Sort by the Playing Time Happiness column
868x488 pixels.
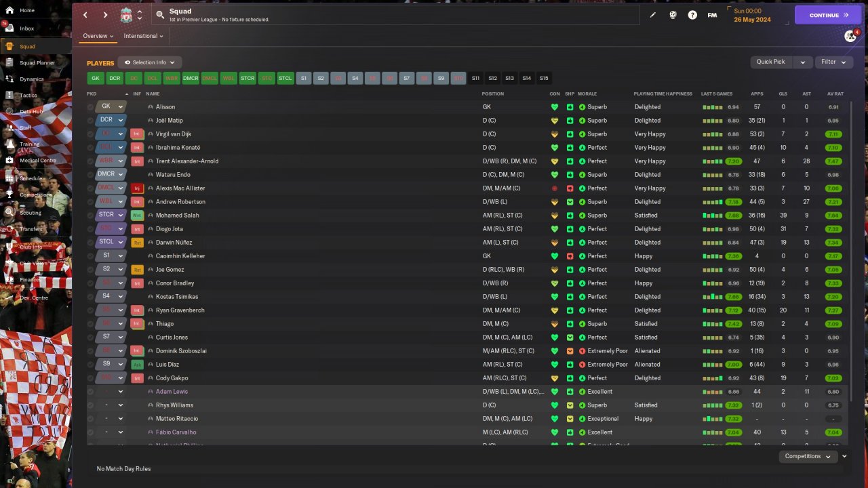[663, 94]
